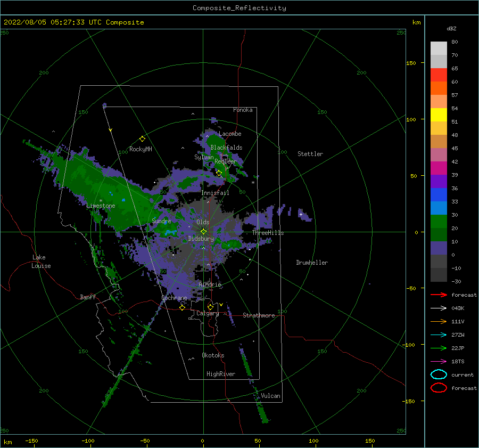Click the RedDeer city label
479x448 pixels.
[x=226, y=161]
